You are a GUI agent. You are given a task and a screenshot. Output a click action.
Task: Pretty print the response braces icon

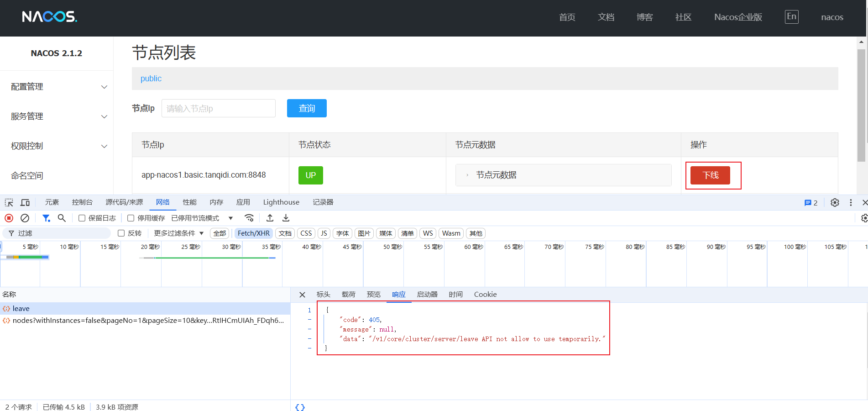point(300,407)
